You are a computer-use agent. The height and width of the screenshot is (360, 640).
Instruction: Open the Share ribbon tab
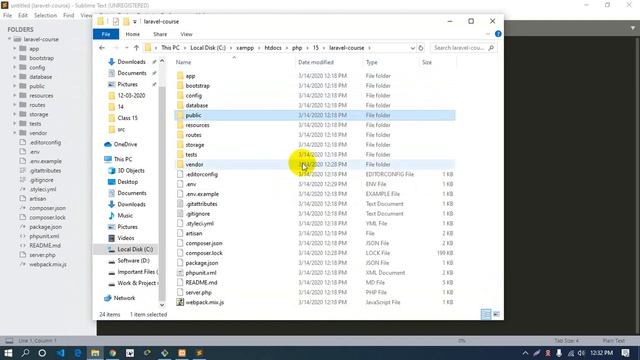tap(160, 34)
